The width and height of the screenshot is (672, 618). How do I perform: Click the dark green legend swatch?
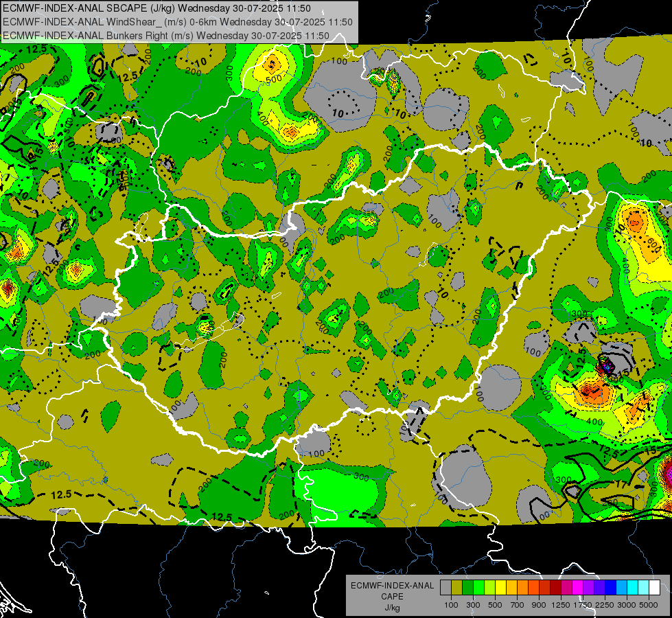pos(467,588)
